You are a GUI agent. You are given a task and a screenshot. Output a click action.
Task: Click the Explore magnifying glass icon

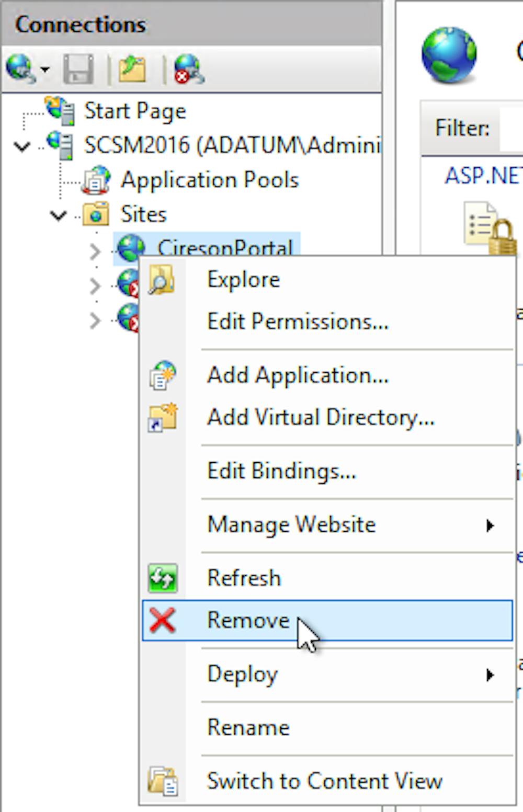coord(162,279)
